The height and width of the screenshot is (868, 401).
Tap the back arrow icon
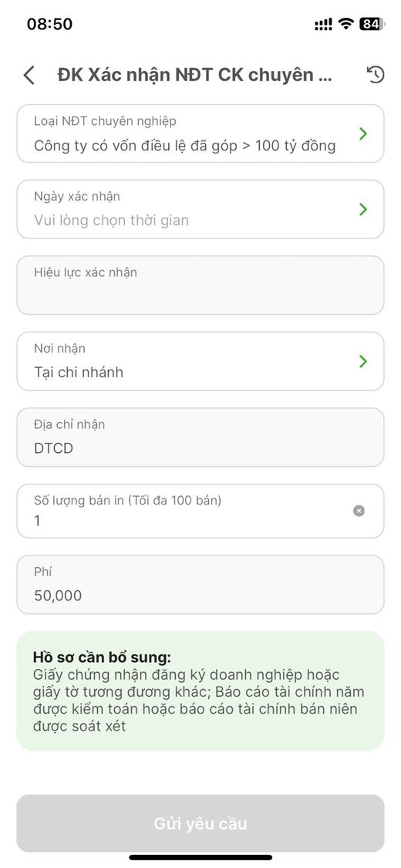click(29, 76)
